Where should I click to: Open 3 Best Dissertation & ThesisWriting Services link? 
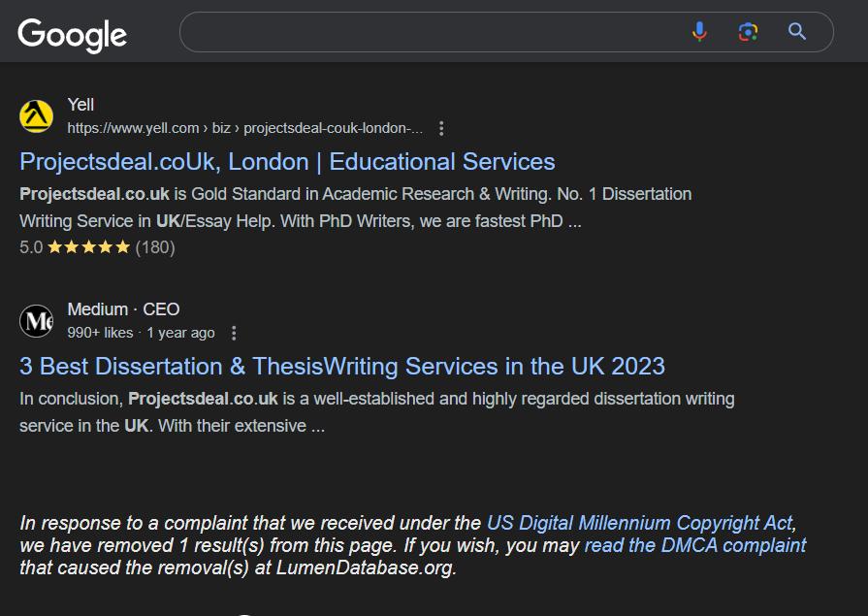tap(342, 366)
